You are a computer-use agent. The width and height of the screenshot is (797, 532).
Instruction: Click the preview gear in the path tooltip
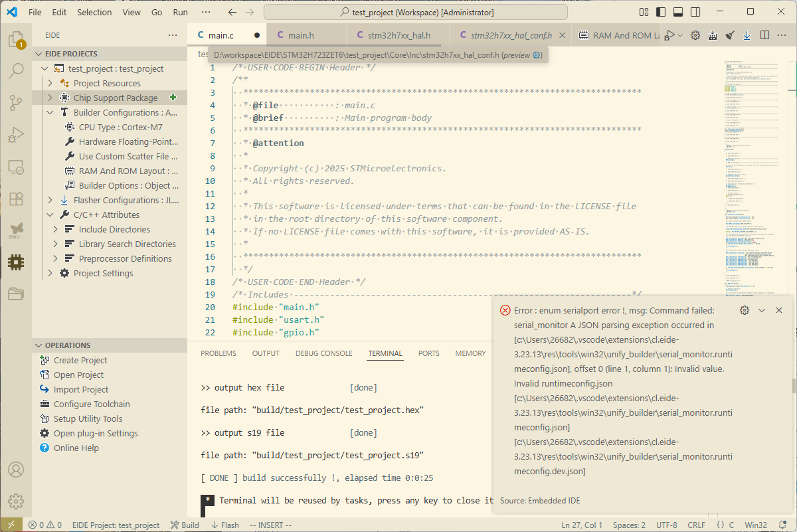pyautogui.click(x=537, y=55)
